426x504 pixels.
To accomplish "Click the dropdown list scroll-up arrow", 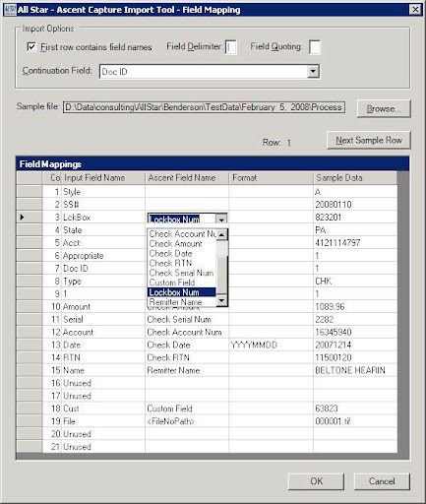I will coord(222,234).
